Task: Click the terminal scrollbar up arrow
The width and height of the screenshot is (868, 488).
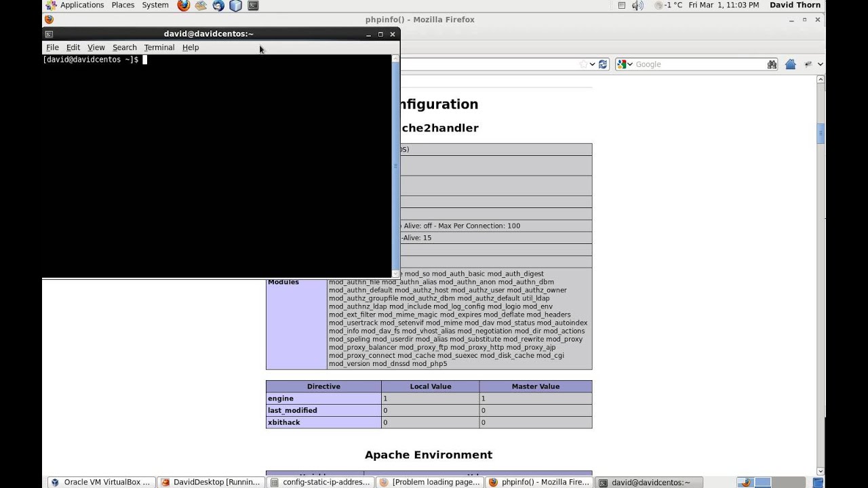Action: (395, 59)
